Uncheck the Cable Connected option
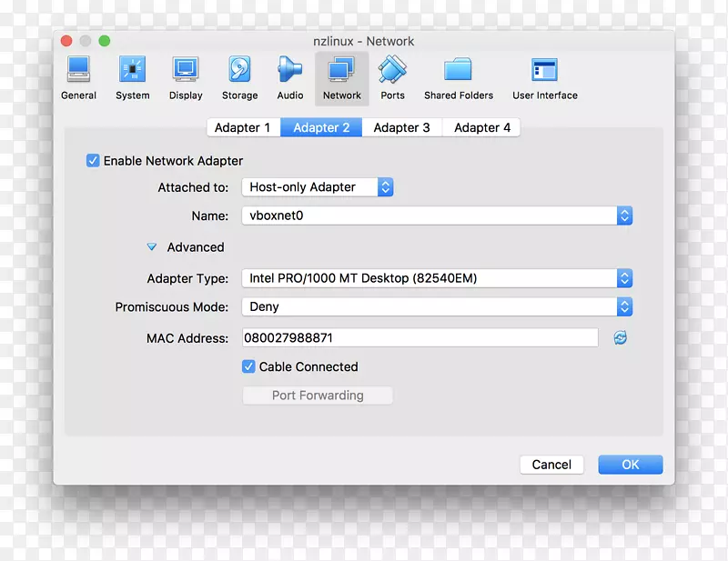728x561 pixels. 248,366
